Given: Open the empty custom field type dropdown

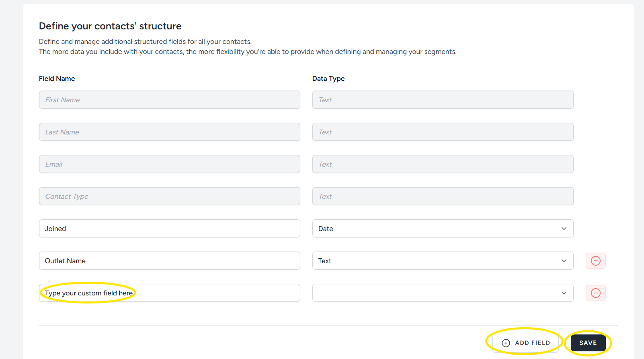Looking at the screenshot, I should [442, 293].
